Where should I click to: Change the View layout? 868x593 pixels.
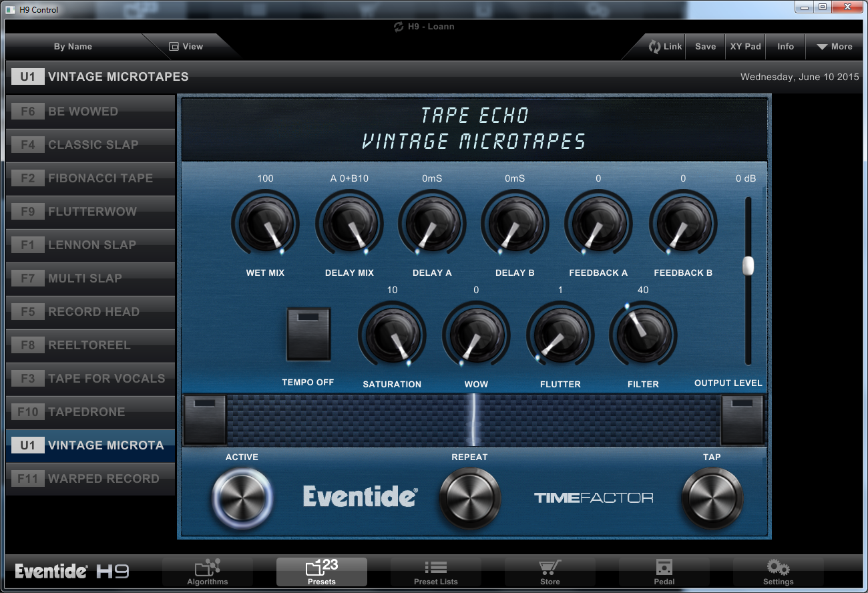point(186,47)
